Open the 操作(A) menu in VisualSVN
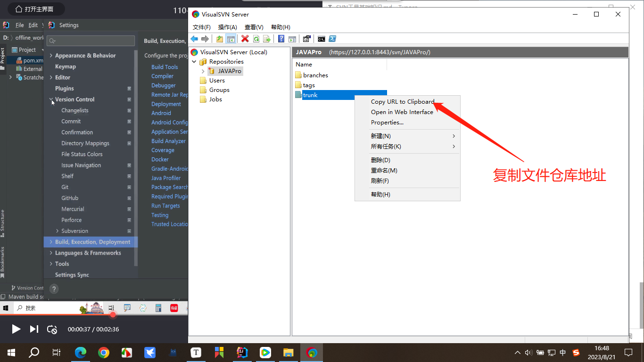Image resolution: width=644 pixels, height=362 pixels. pyautogui.click(x=228, y=27)
